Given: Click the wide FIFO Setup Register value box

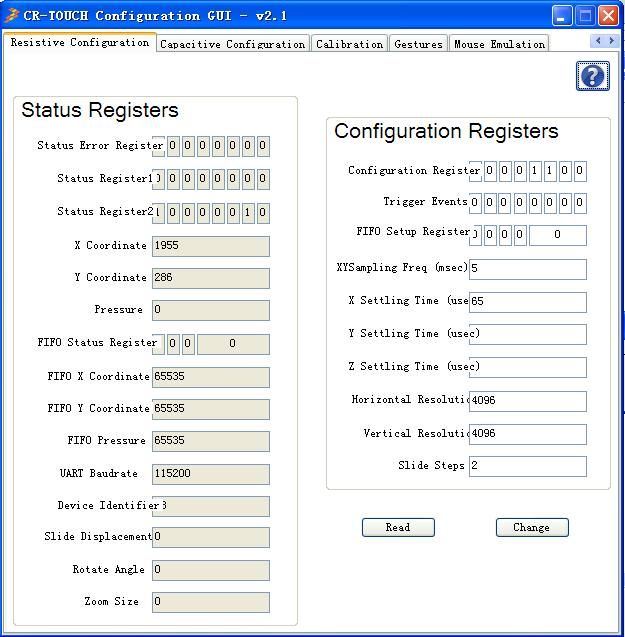Looking at the screenshot, I should pyautogui.click(x=558, y=235).
